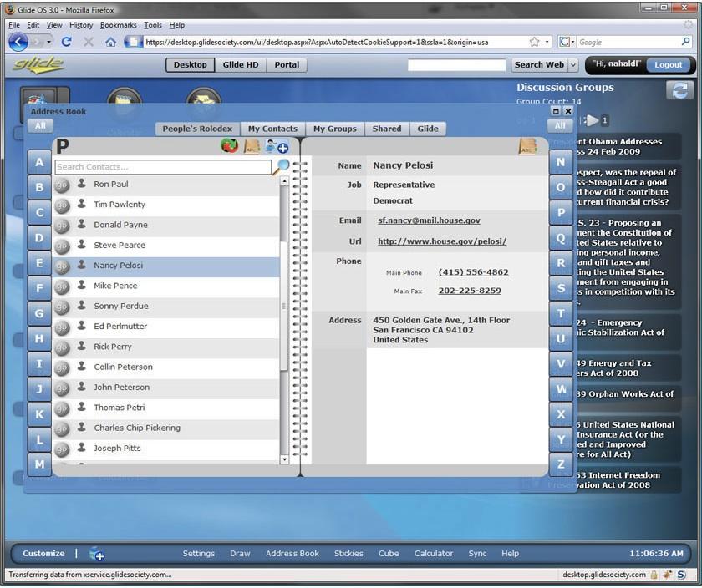Click the add widget icon next to Customize

[x=97, y=554]
